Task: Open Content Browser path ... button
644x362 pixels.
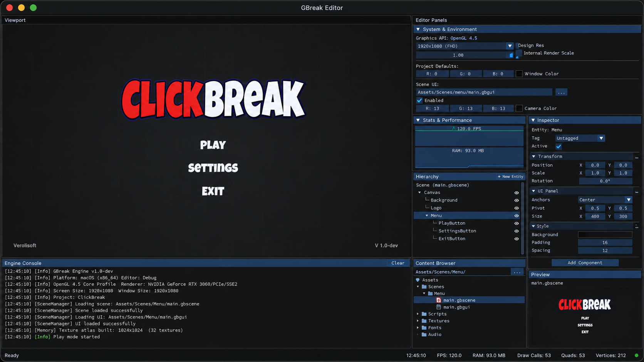Action: (517, 272)
